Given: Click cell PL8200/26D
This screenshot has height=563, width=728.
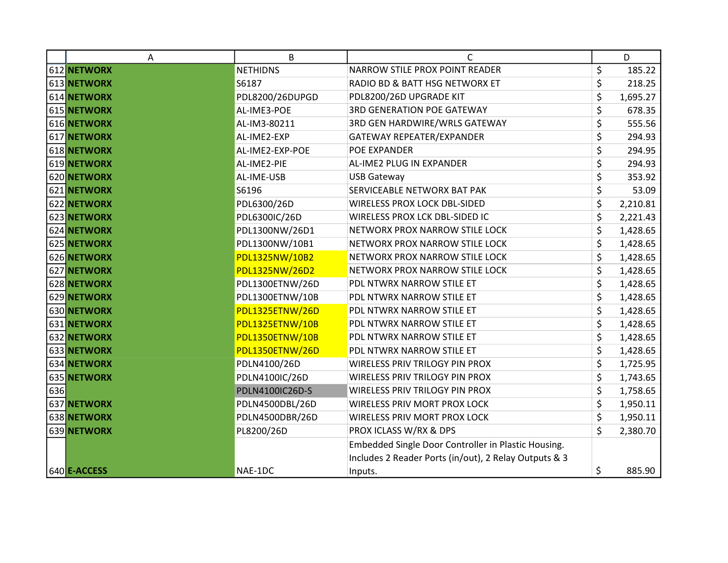Looking at the screenshot, I should (x=291, y=431).
